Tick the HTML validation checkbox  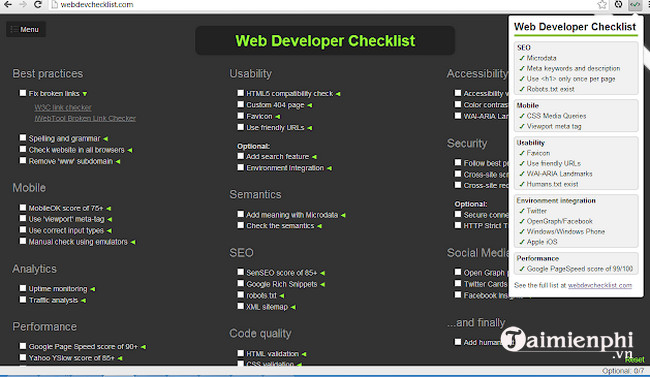(x=240, y=353)
